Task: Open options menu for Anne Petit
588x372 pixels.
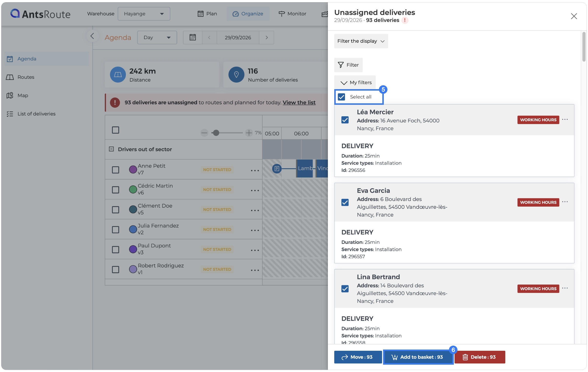Action: pyautogui.click(x=255, y=170)
